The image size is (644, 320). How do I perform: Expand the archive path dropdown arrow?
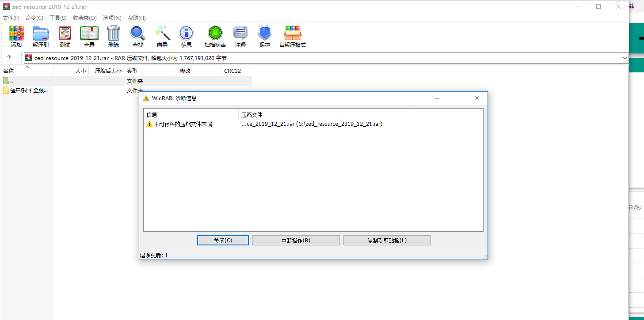coord(625,58)
